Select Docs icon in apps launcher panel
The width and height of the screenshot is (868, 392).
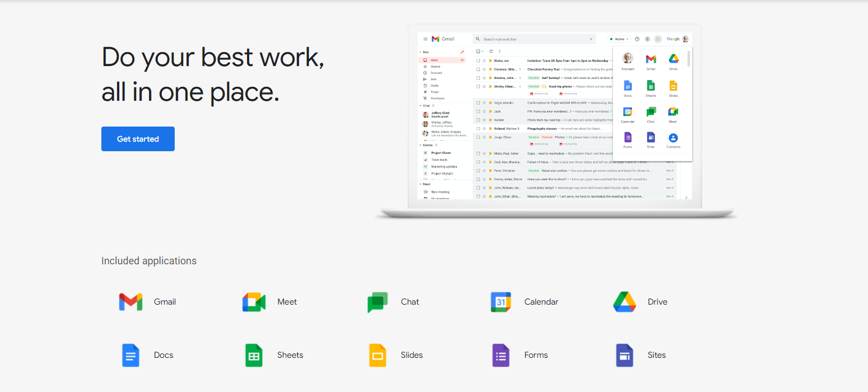pyautogui.click(x=628, y=85)
